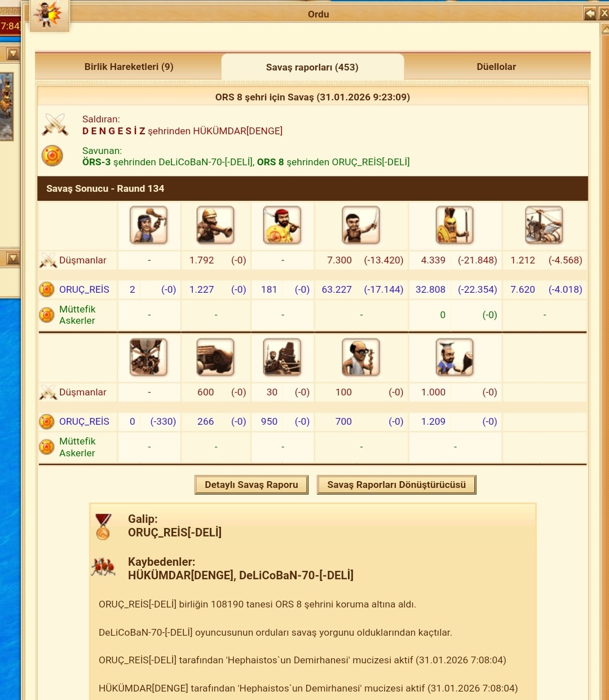
Task: Click the hoplite unit icon
Action: [x=454, y=224]
